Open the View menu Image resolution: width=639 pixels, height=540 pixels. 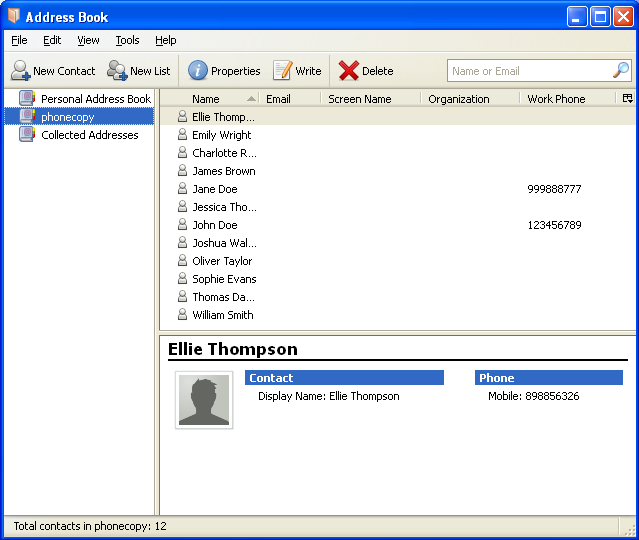click(x=88, y=40)
